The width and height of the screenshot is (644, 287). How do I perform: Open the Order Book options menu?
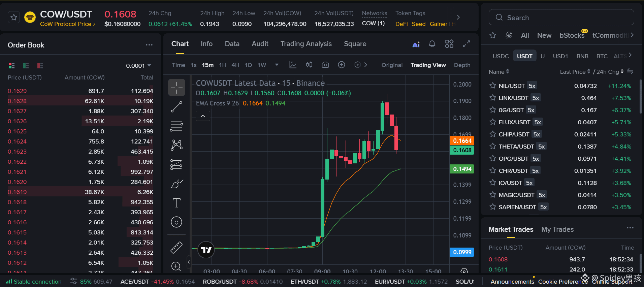(x=149, y=45)
